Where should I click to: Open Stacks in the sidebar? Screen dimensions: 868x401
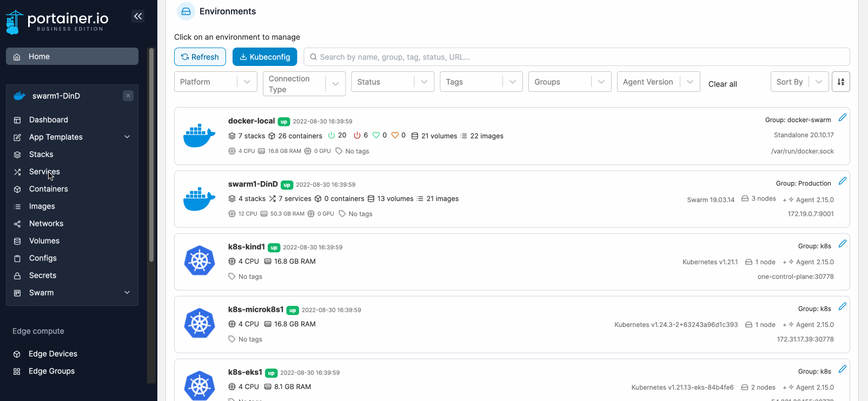41,155
